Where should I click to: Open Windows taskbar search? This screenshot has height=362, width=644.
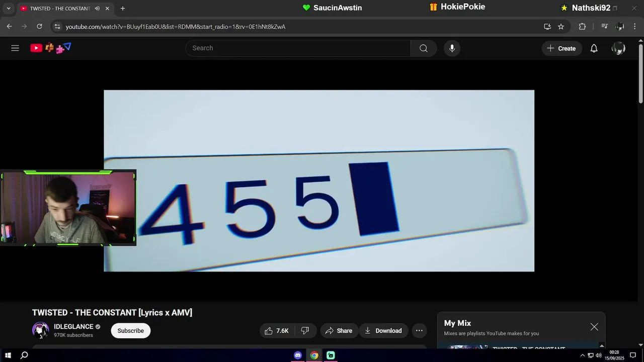tap(24, 355)
